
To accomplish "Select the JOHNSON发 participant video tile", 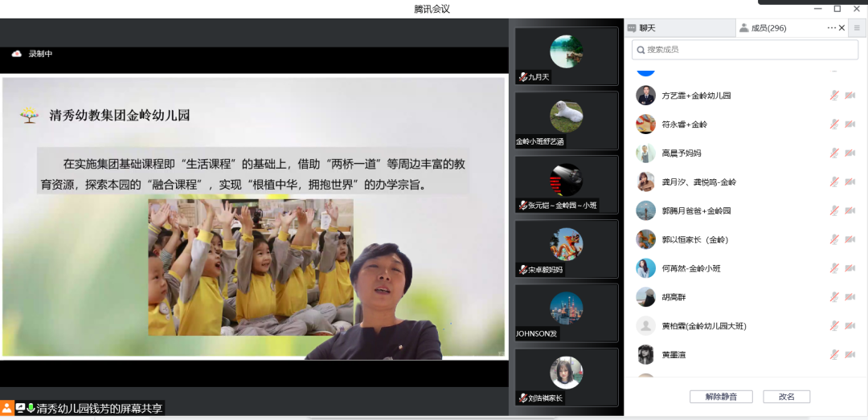I will (x=567, y=312).
